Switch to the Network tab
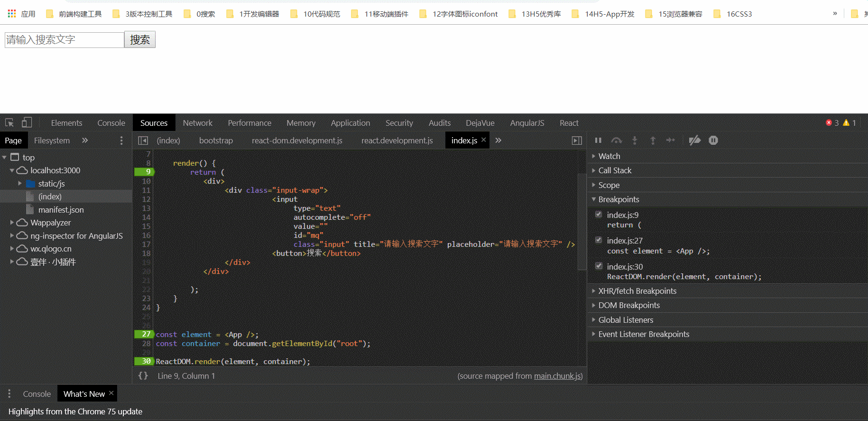This screenshot has width=868, height=421. [197, 123]
